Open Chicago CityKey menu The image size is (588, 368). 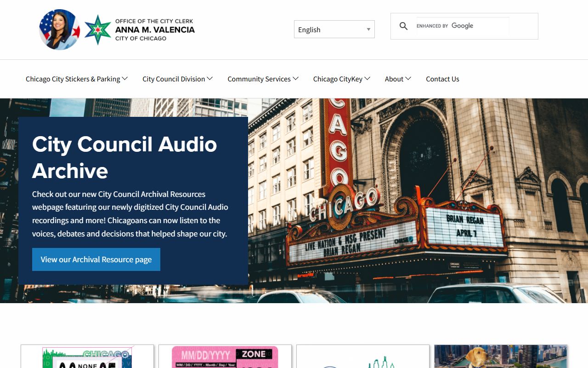pyautogui.click(x=338, y=79)
